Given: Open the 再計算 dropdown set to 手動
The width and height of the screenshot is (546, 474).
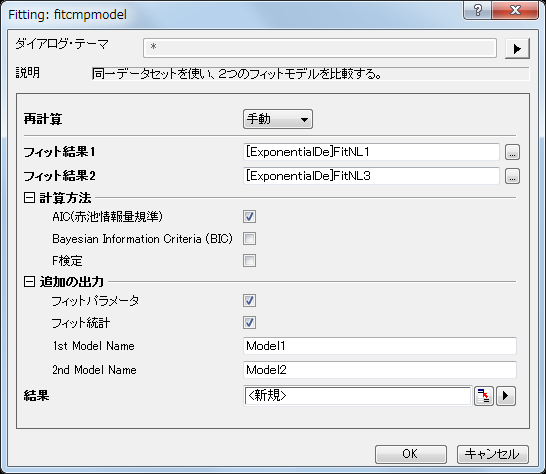Looking at the screenshot, I should tap(278, 119).
